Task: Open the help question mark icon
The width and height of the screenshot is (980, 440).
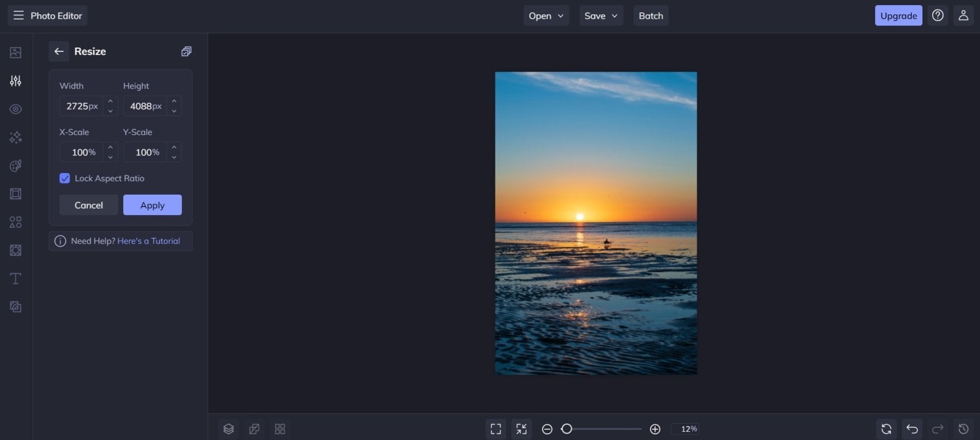Action: coord(937,16)
